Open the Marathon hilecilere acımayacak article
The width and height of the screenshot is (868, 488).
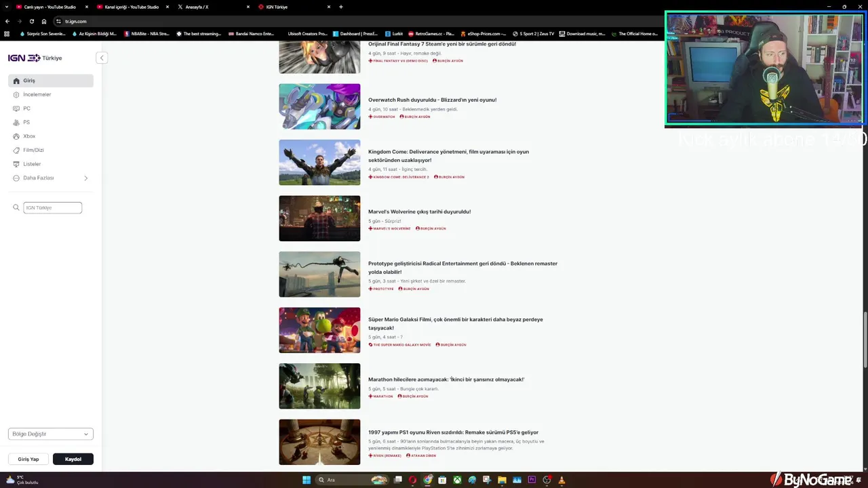[x=446, y=380]
